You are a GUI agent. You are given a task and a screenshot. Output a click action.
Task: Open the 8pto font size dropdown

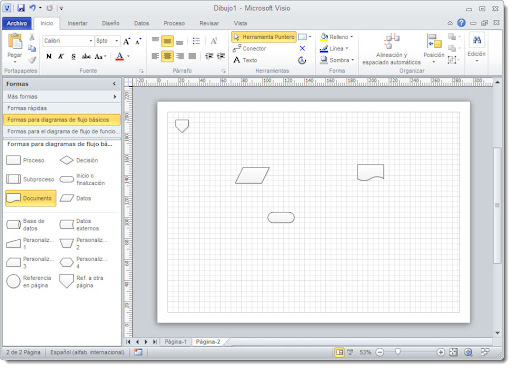point(117,41)
